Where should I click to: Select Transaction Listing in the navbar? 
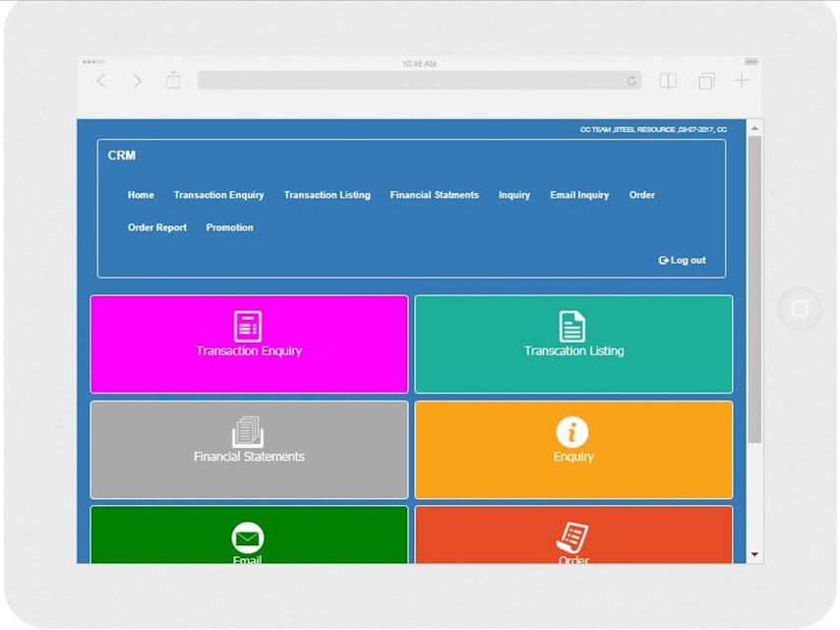click(328, 195)
